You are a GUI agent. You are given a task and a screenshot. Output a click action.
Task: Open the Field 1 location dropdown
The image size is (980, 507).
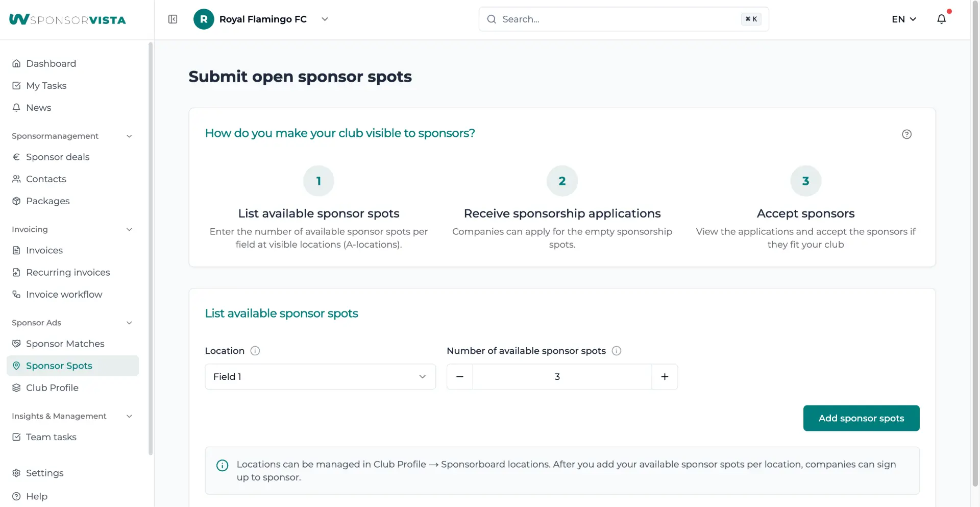(320, 377)
